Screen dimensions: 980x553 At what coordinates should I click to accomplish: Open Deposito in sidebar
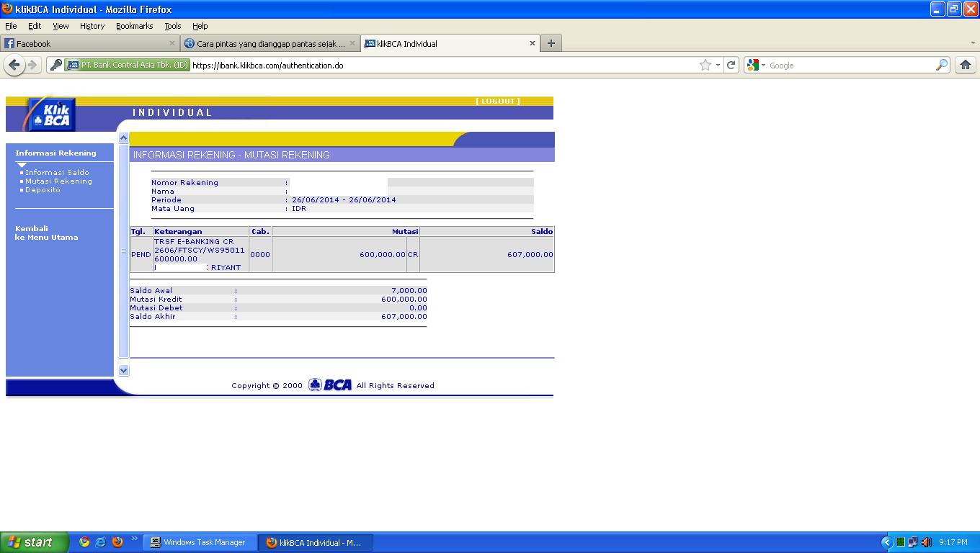tap(43, 190)
